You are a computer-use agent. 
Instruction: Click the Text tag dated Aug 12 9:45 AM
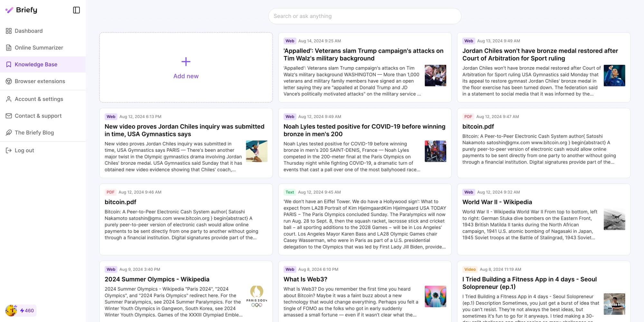tap(290, 192)
